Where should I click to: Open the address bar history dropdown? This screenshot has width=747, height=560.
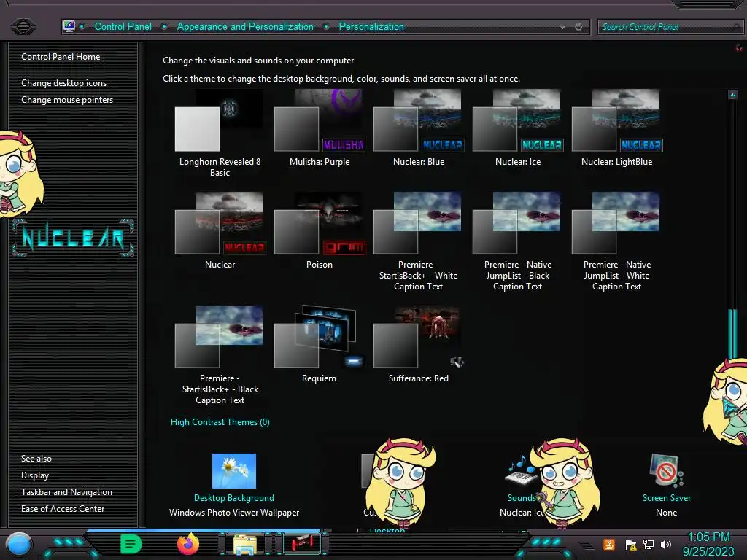point(562,27)
